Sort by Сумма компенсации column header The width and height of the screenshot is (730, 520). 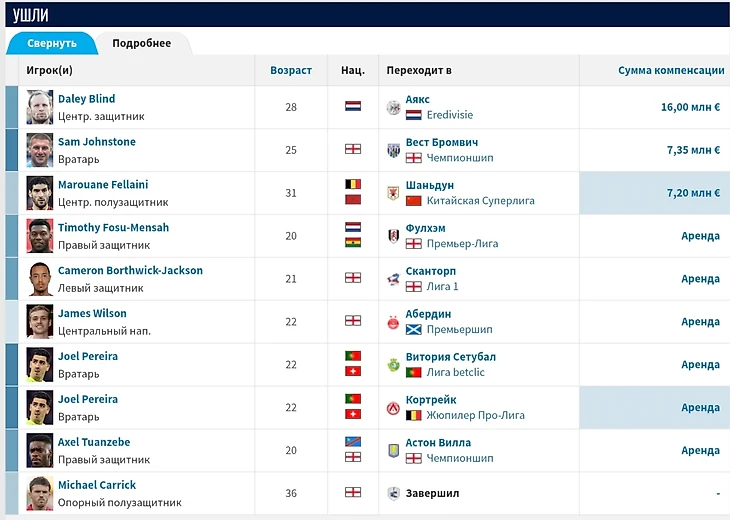(670, 71)
